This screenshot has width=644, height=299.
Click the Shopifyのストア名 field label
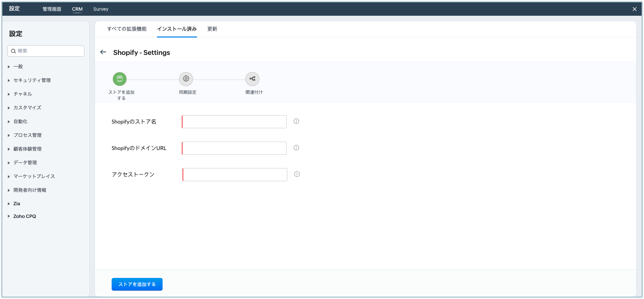click(134, 122)
